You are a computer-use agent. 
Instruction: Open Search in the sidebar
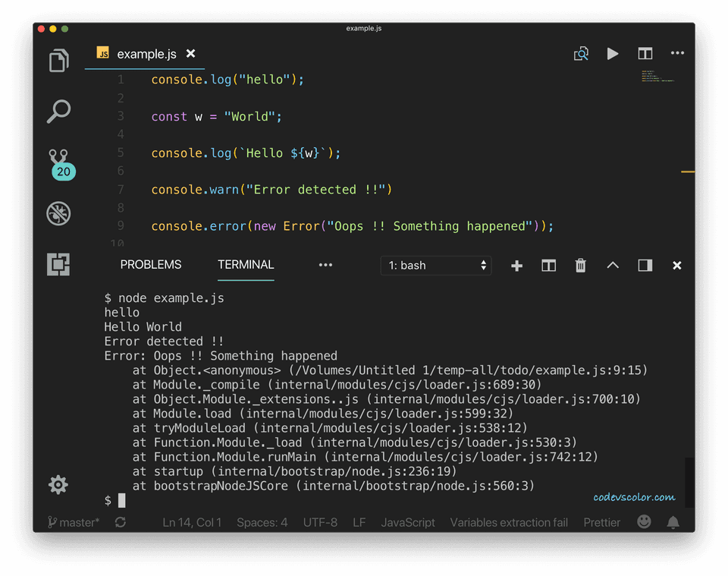pyautogui.click(x=58, y=112)
